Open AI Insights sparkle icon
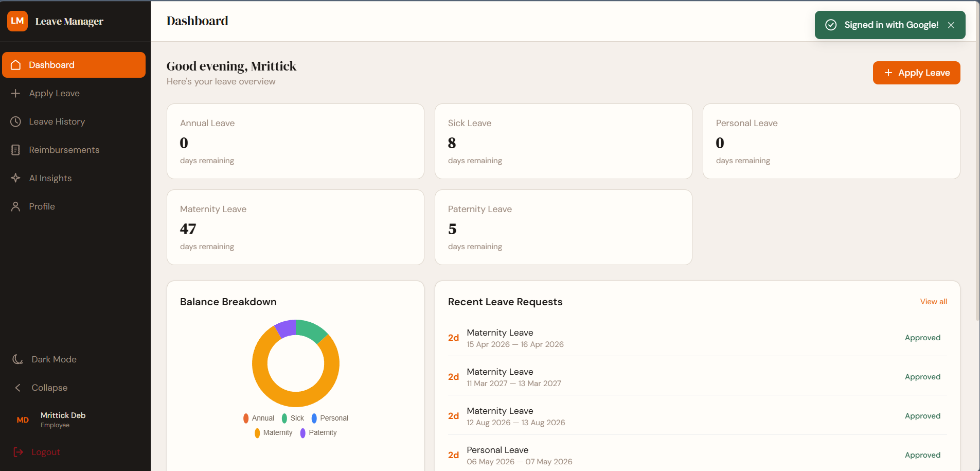Screen dimensions: 980x471 click(15, 178)
